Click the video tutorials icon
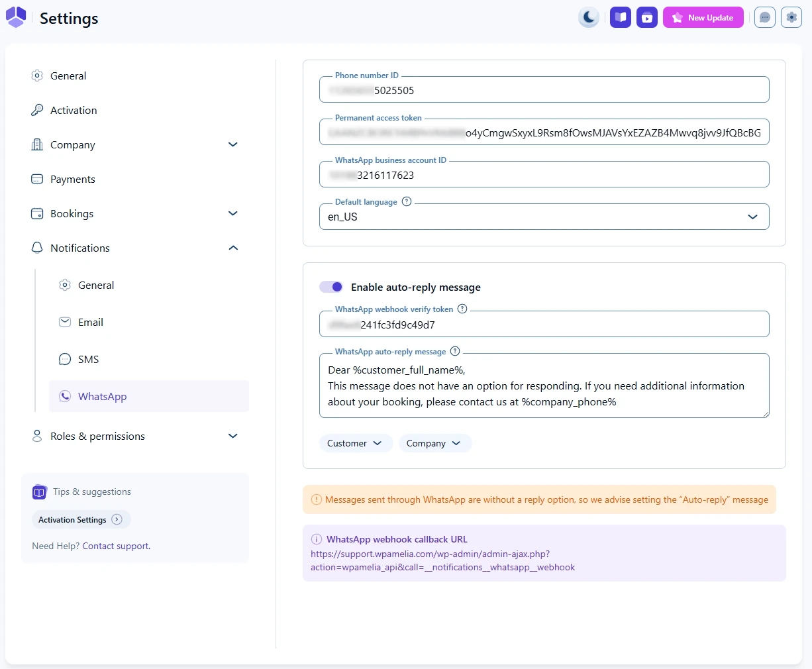The width and height of the screenshot is (812, 669). click(x=647, y=17)
